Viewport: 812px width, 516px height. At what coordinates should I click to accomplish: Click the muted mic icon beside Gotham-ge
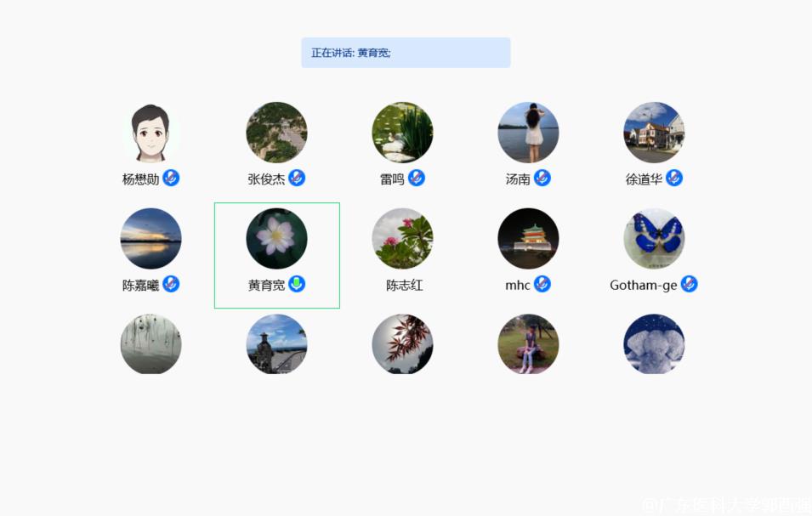pyautogui.click(x=690, y=284)
